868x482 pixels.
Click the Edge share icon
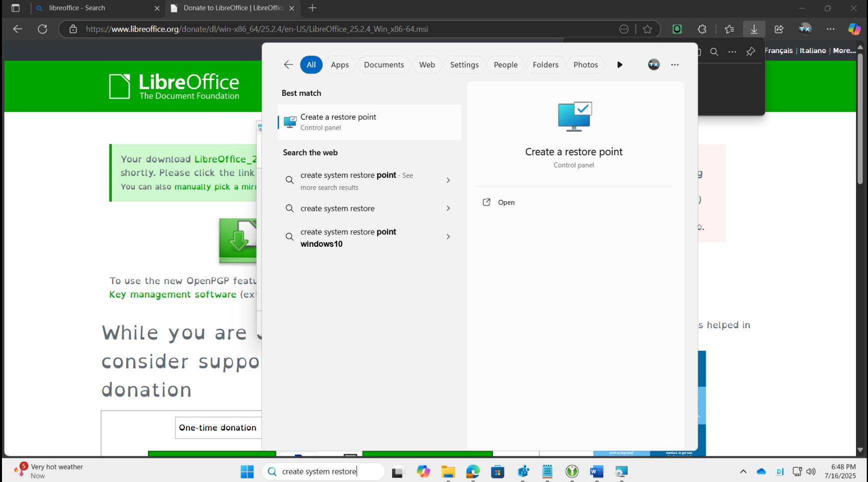click(x=779, y=29)
